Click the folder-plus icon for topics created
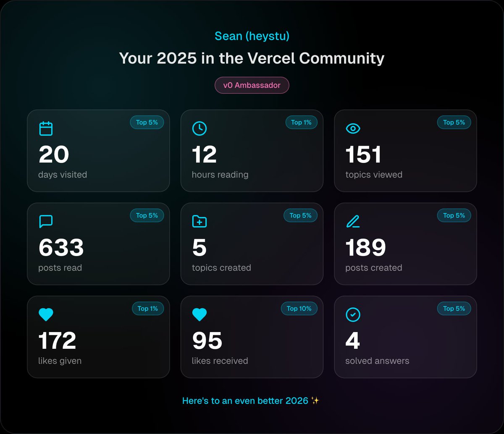 (x=199, y=221)
